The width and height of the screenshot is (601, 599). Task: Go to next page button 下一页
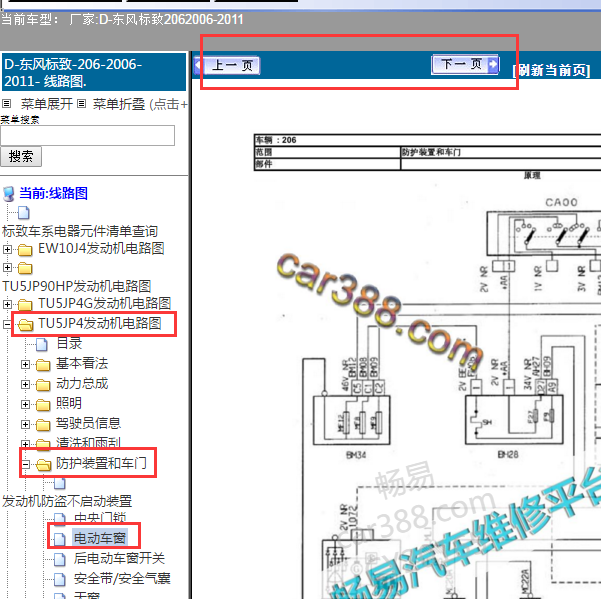tap(465, 64)
